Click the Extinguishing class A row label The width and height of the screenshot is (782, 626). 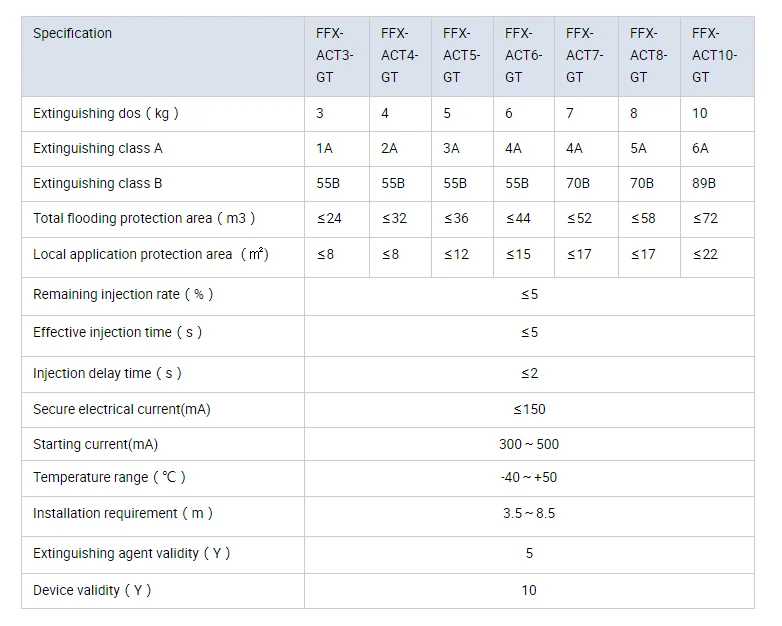[x=98, y=148]
